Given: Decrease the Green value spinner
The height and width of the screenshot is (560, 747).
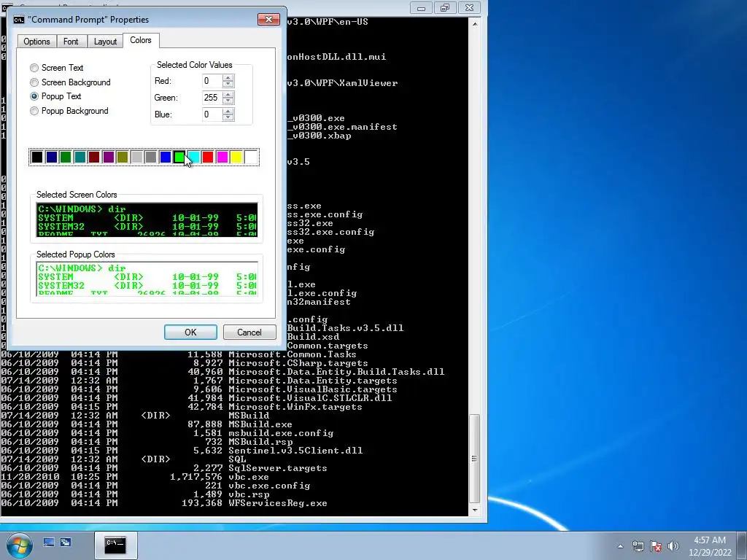Looking at the screenshot, I should [x=228, y=101].
